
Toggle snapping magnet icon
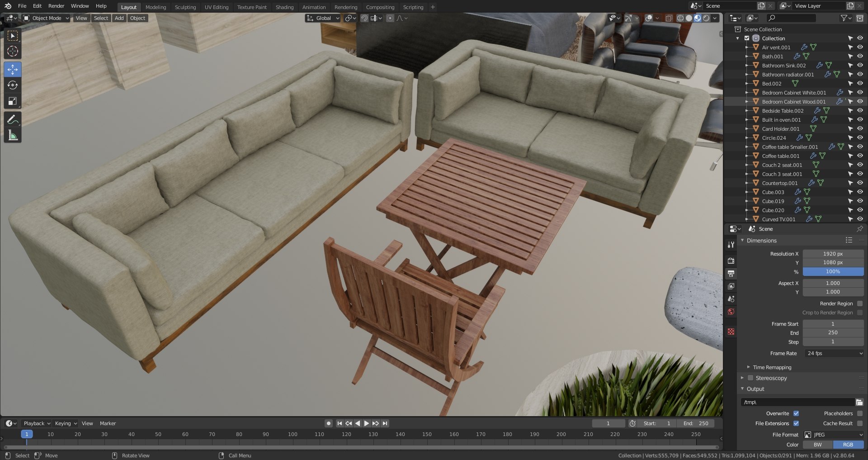[x=364, y=18]
